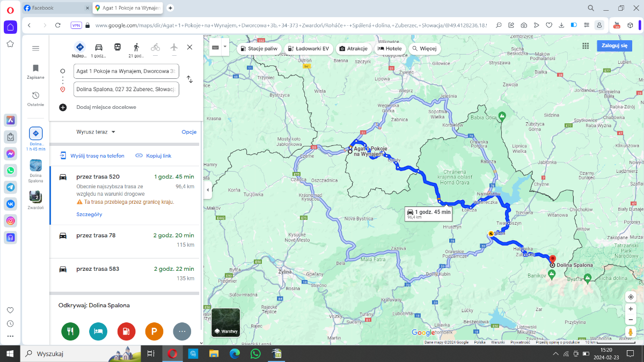Screen dimensions: 644x362
Task: Zoom in on the map
Action: pyautogui.click(x=631, y=309)
